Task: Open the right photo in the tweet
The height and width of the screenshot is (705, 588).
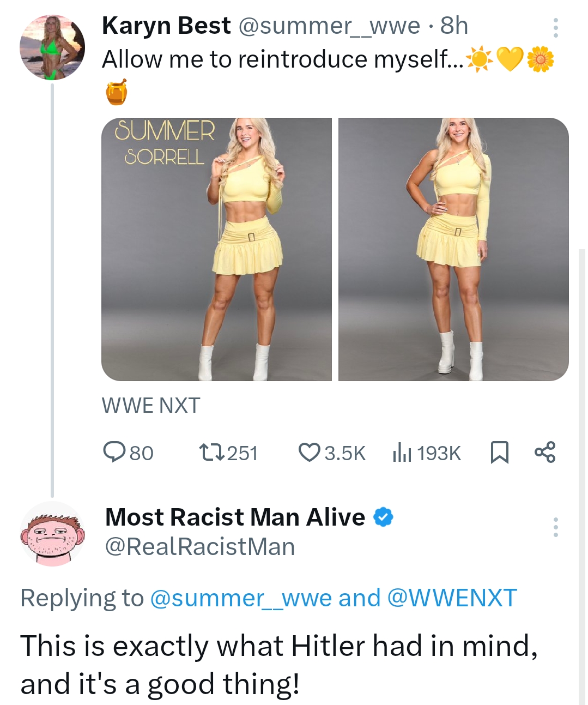Action: point(453,249)
